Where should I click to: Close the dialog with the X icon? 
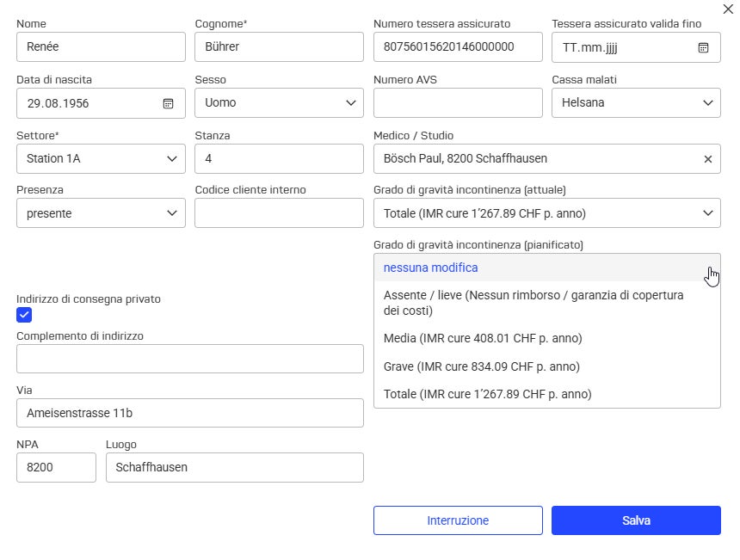point(728,9)
